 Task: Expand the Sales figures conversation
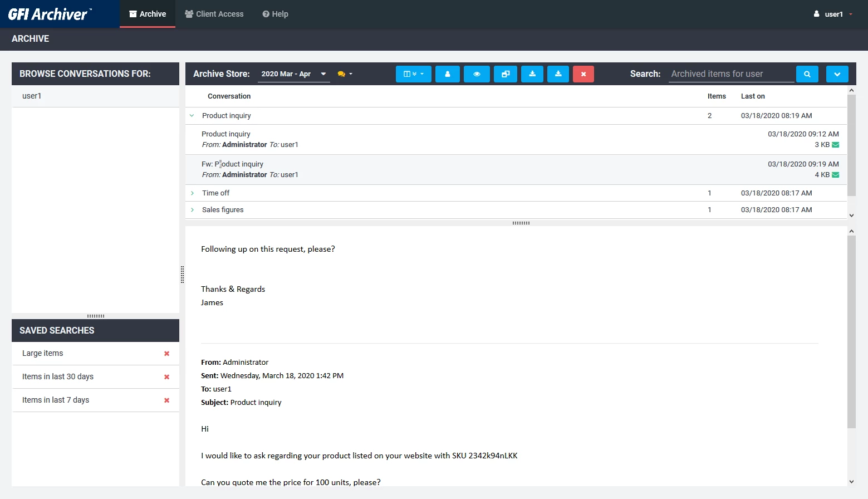click(x=193, y=209)
